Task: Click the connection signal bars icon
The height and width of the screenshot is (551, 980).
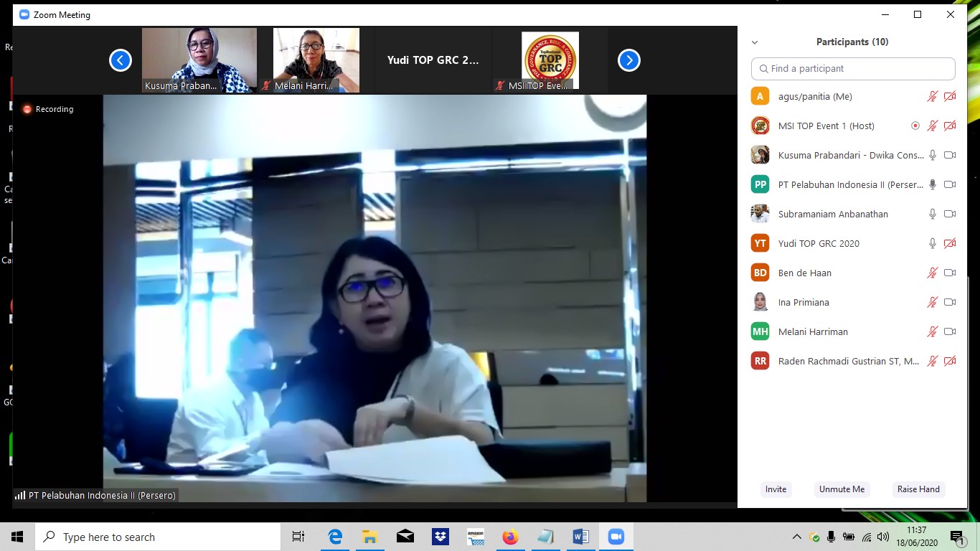Action: click(x=20, y=495)
